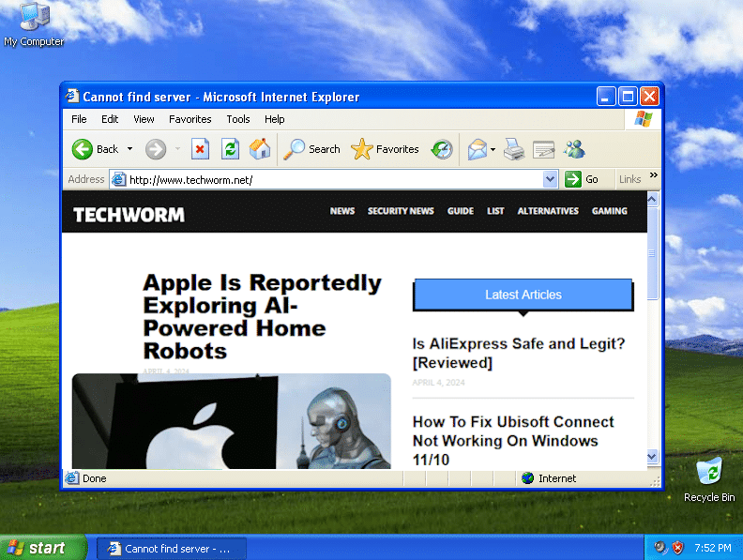Screen dimensions: 743x560
Task: Open the Mail envelope toolbar icon
Action: [x=478, y=149]
